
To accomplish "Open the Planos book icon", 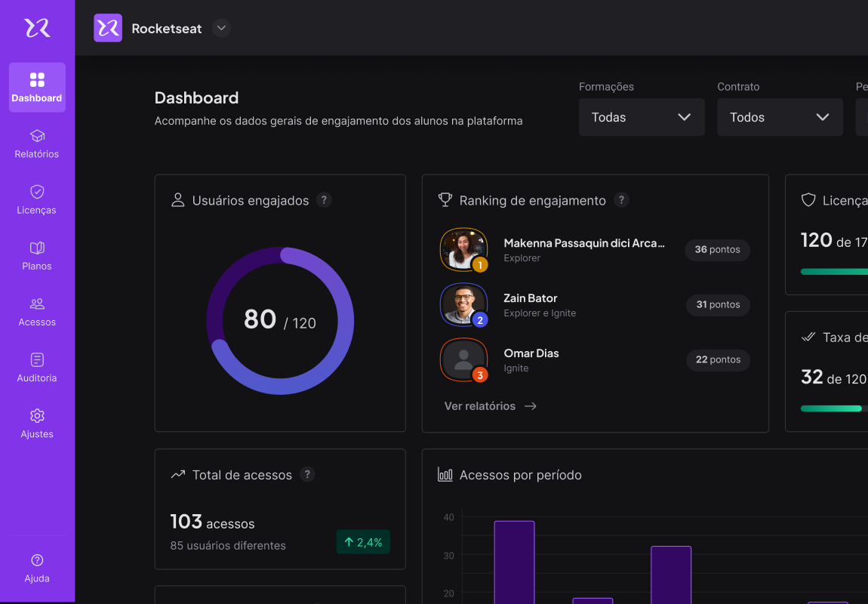I will [x=37, y=248].
